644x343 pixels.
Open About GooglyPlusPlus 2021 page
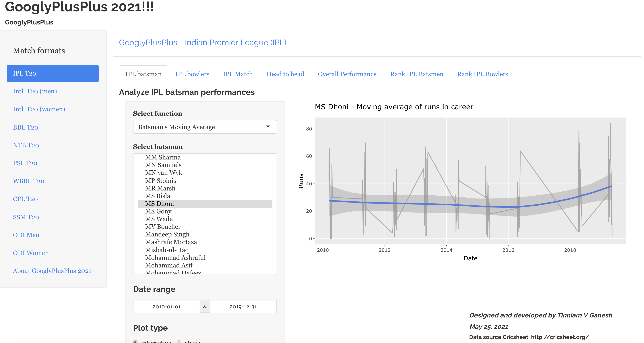coord(52,271)
